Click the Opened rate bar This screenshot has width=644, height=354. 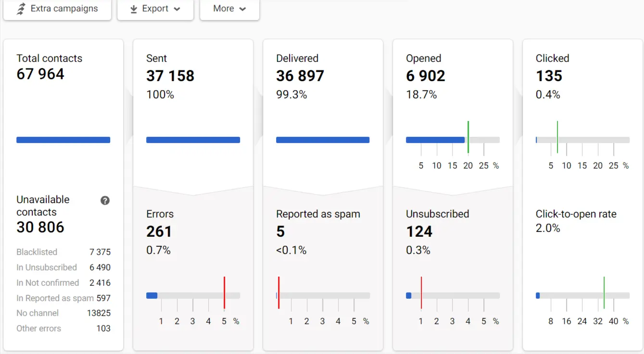[453, 140]
